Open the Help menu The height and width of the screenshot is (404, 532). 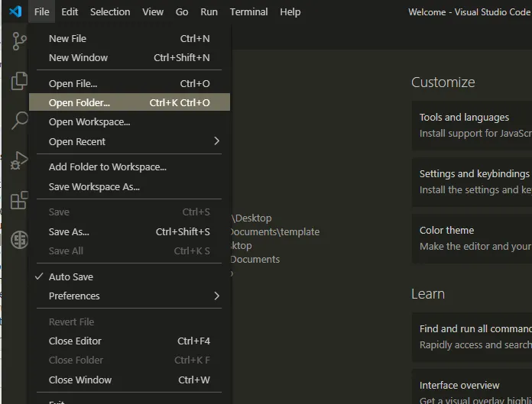tap(290, 12)
